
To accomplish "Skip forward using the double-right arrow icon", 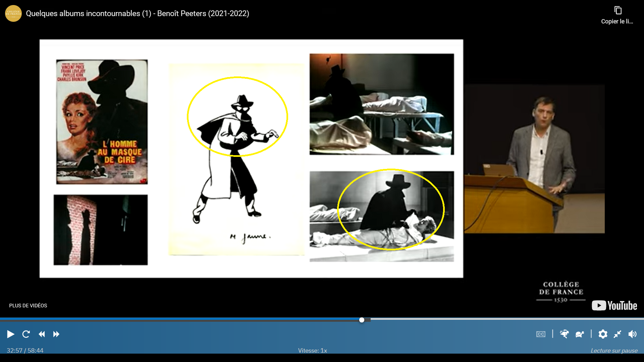I will (x=56, y=334).
